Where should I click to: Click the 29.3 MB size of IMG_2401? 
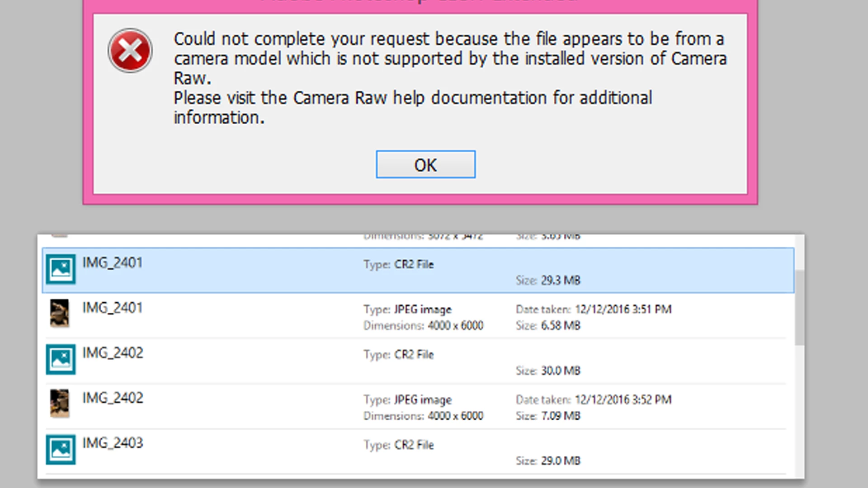click(561, 280)
